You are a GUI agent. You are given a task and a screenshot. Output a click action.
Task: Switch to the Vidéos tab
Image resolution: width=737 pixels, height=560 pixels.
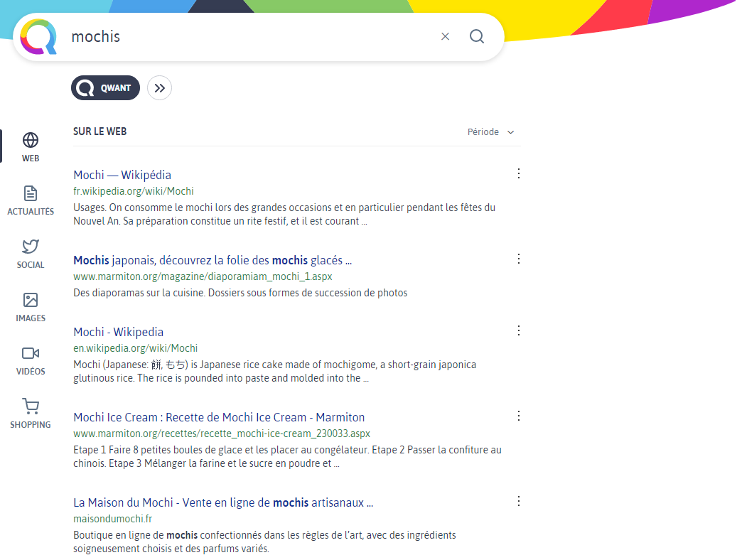[31, 360]
